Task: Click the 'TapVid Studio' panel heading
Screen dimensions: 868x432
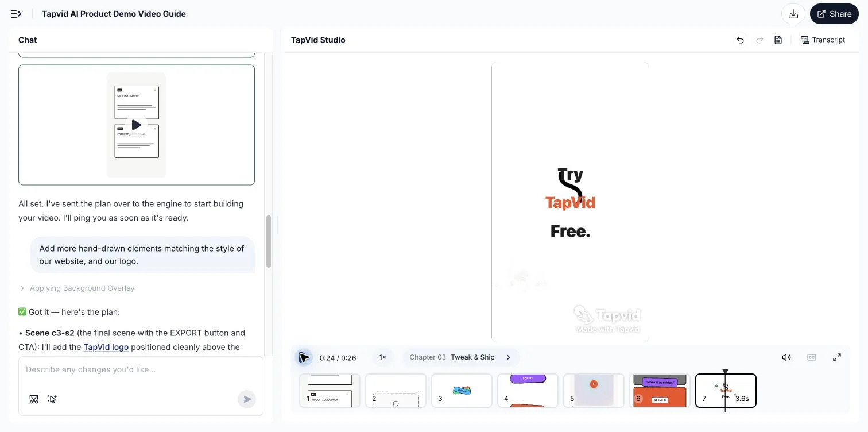Action: tap(318, 40)
